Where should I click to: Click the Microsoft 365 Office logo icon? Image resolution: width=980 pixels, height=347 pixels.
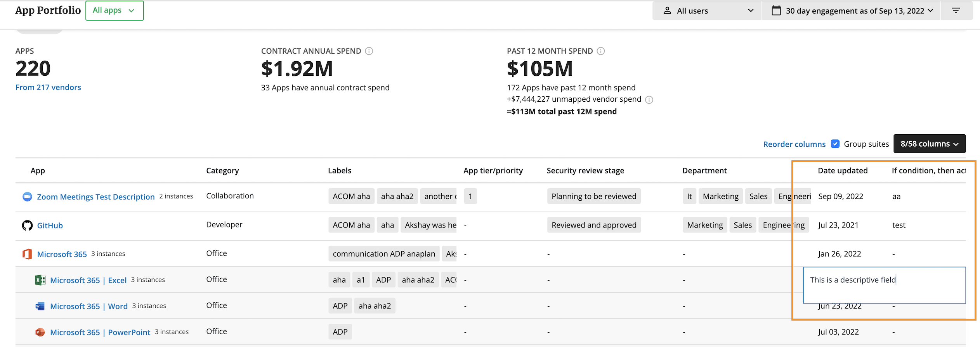[x=27, y=254]
